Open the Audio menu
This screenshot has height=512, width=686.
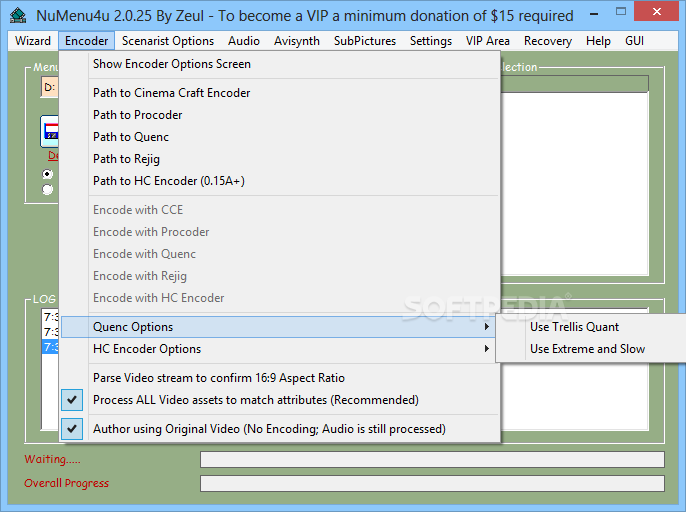point(244,41)
